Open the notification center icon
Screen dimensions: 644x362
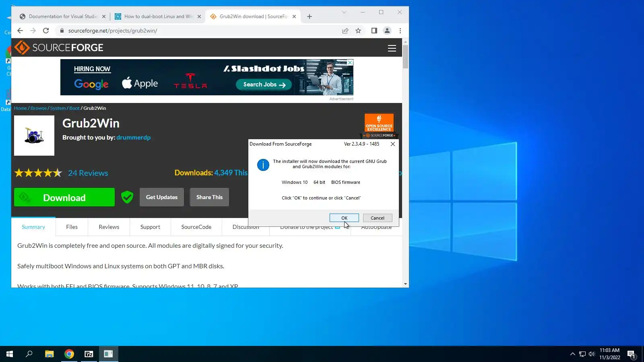coord(631,354)
